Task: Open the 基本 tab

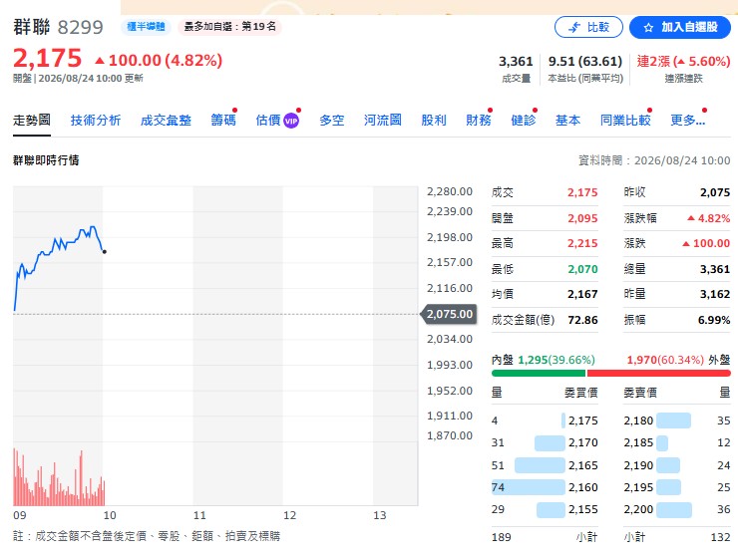Action: tap(567, 121)
